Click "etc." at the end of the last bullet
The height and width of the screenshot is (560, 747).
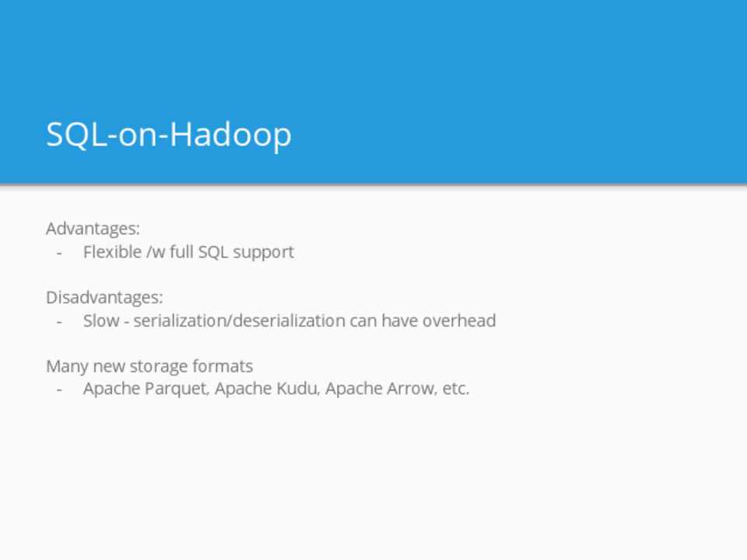tap(455, 388)
